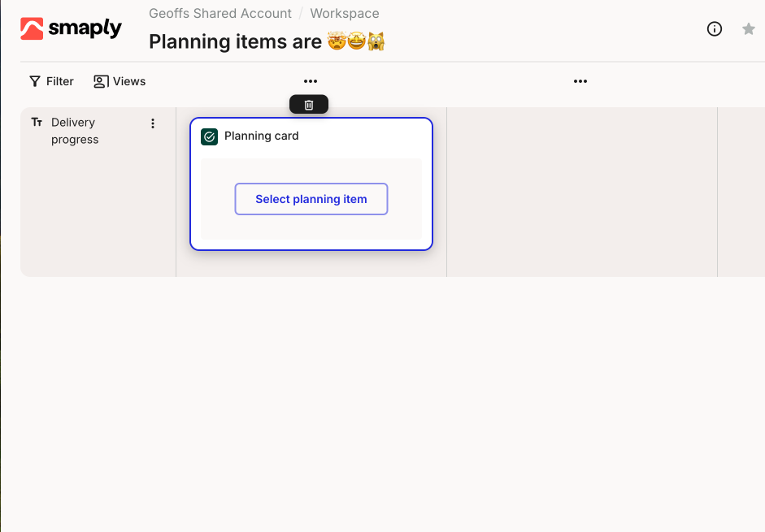
Task: Toggle the favorite star
Action: coord(749,29)
